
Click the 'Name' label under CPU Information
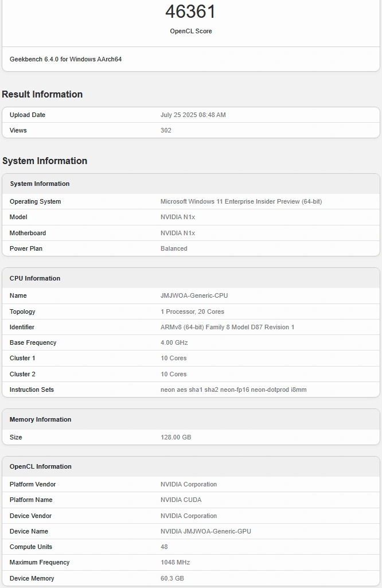[x=18, y=295]
